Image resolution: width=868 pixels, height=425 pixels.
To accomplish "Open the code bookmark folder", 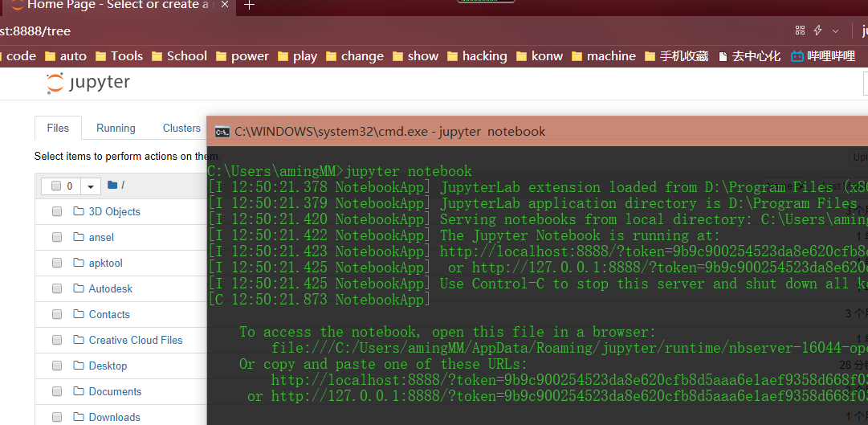I will tap(18, 56).
